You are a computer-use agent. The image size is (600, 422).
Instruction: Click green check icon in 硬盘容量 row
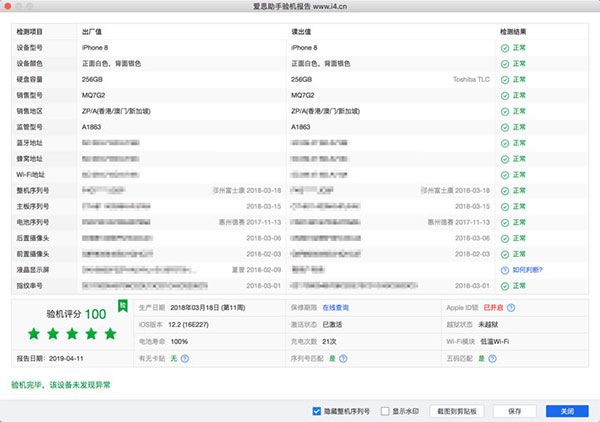(505, 78)
